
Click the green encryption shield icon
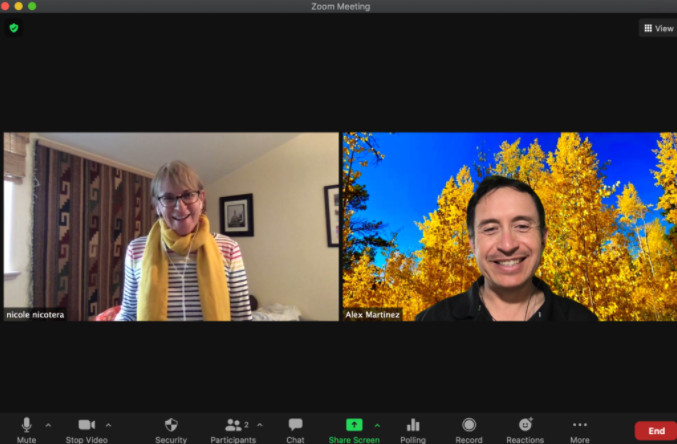[14, 28]
